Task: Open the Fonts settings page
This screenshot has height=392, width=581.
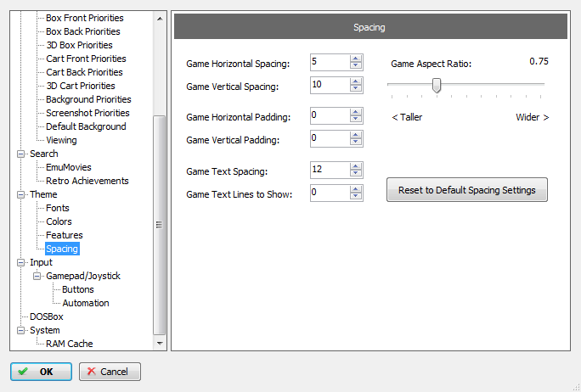Action: click(x=58, y=208)
